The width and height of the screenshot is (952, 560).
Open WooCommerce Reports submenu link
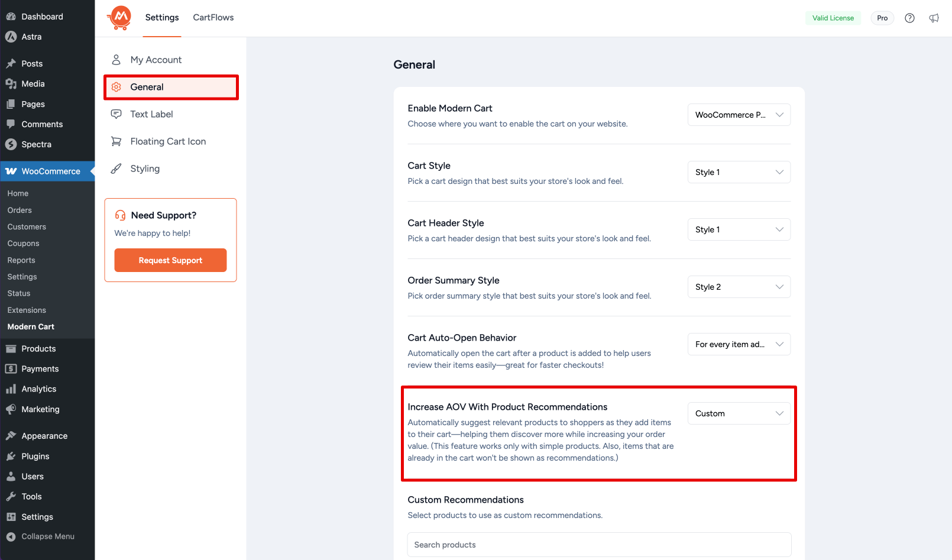[x=21, y=260]
